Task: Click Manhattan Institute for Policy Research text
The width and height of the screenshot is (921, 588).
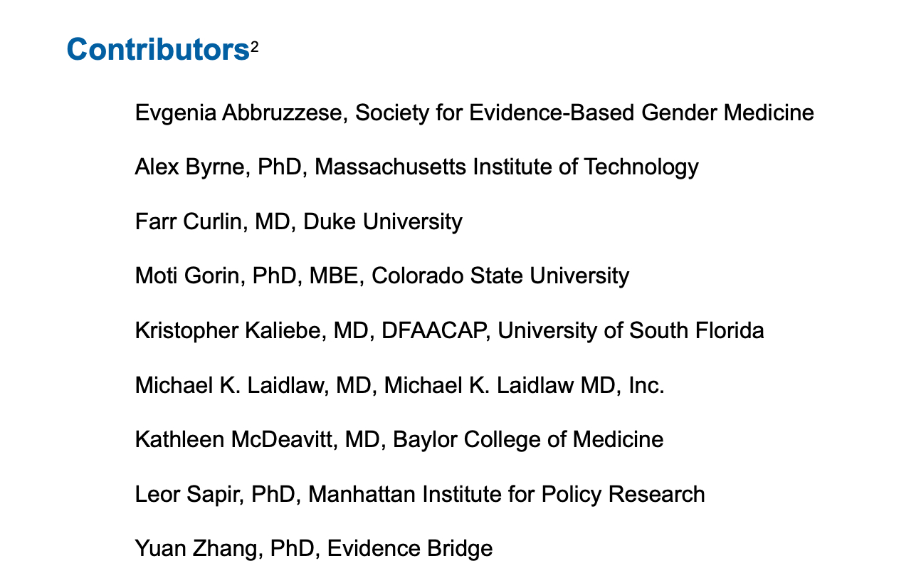Action: click(x=507, y=494)
